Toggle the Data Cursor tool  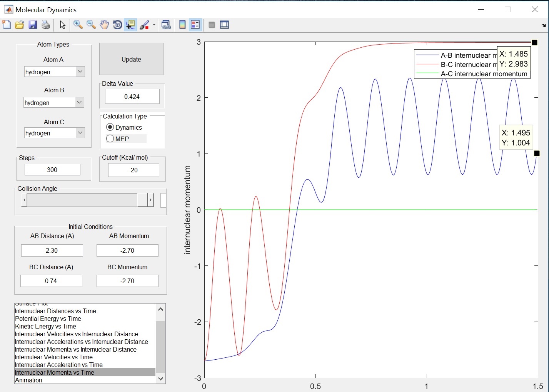[130, 25]
